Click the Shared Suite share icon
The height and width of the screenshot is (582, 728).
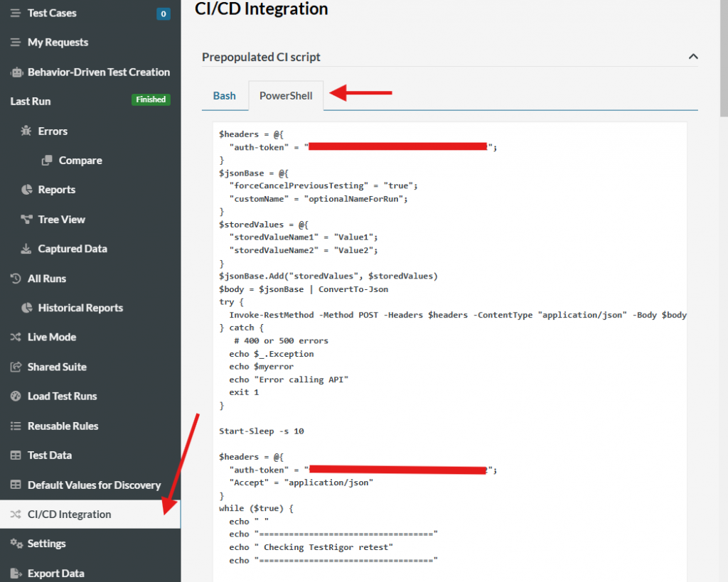click(16, 367)
